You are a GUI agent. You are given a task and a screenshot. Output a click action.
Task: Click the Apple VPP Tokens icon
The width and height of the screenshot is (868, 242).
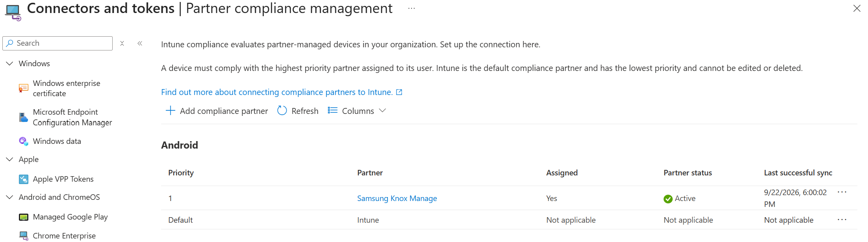click(24, 179)
